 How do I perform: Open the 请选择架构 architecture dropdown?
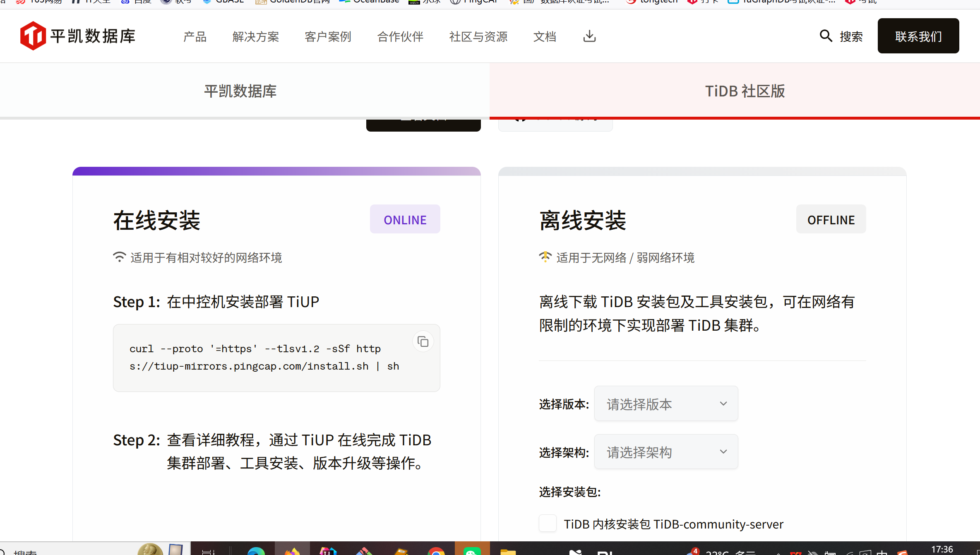[x=666, y=452]
